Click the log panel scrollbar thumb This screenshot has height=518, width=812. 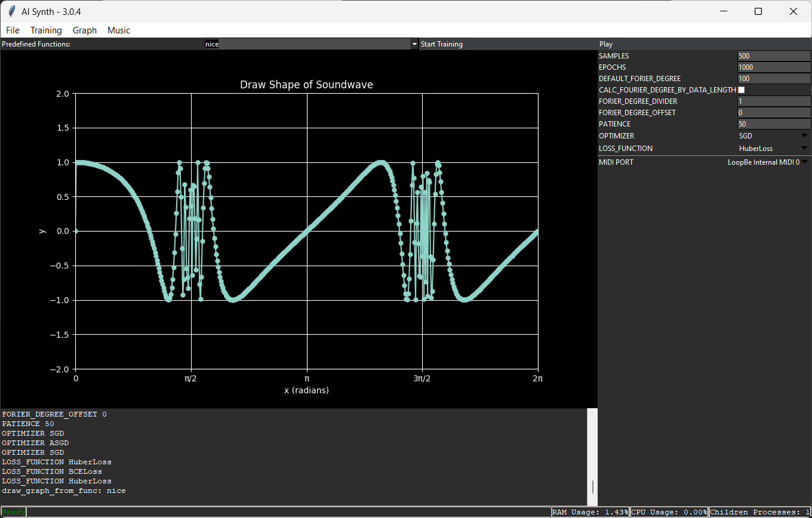point(592,487)
